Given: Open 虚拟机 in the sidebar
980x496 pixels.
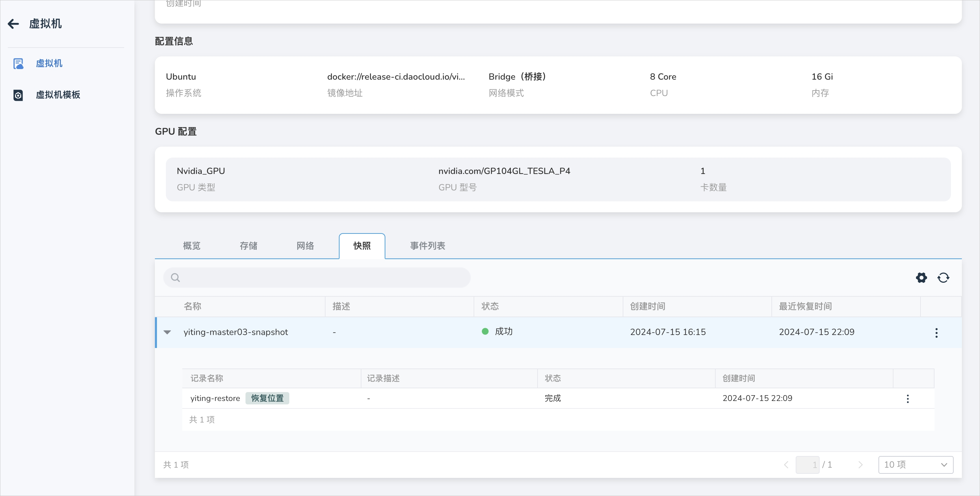Looking at the screenshot, I should (49, 63).
